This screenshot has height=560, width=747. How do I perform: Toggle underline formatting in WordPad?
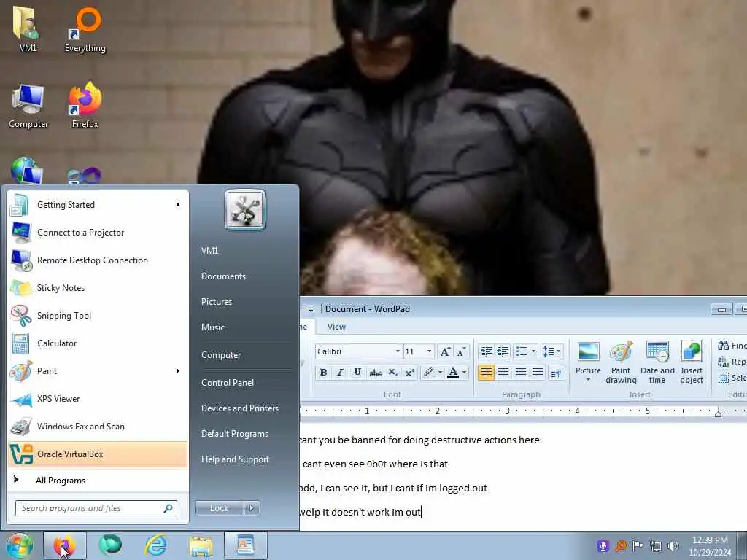357,373
